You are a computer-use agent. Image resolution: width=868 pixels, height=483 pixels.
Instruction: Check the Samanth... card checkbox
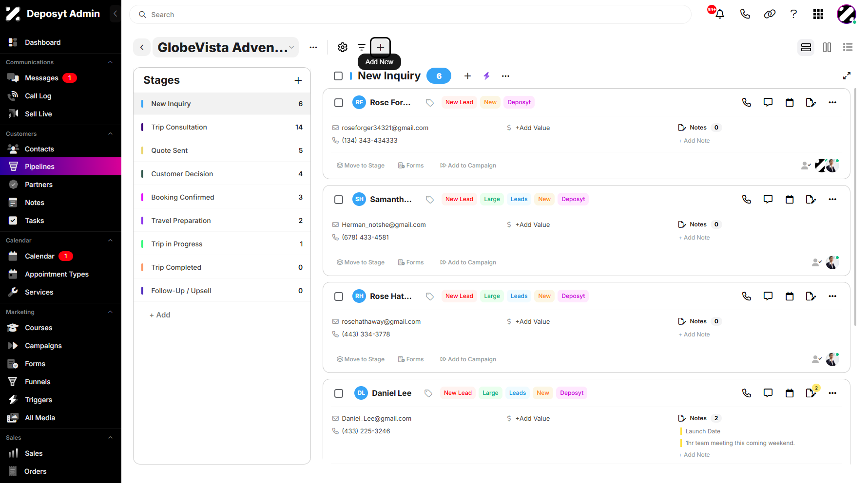pyautogui.click(x=339, y=200)
